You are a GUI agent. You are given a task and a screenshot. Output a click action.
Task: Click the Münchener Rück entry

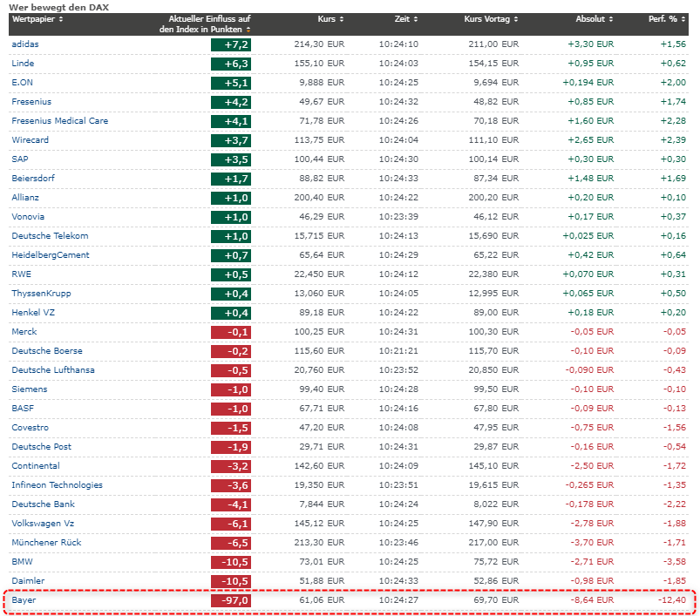tap(45, 543)
